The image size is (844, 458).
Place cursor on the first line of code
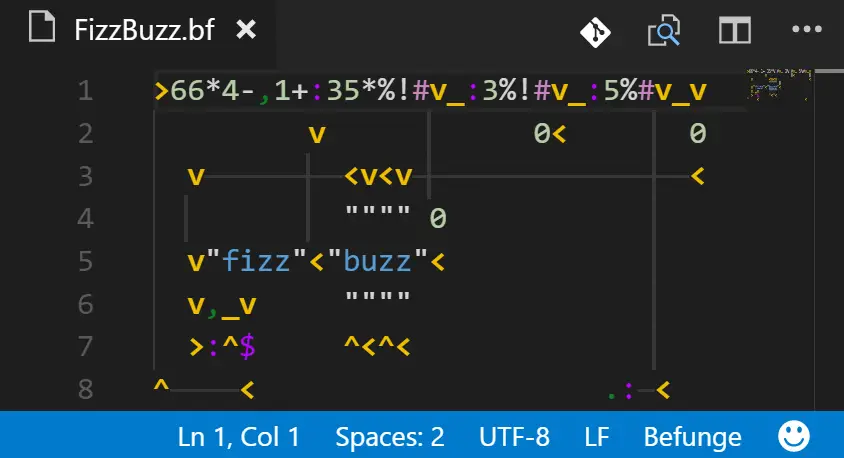click(430, 90)
